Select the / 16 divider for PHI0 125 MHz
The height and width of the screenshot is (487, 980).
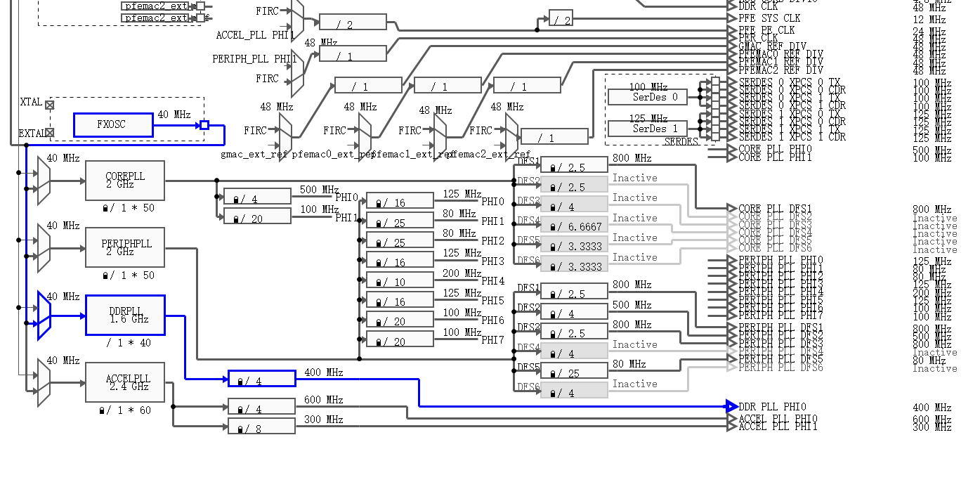(x=400, y=200)
